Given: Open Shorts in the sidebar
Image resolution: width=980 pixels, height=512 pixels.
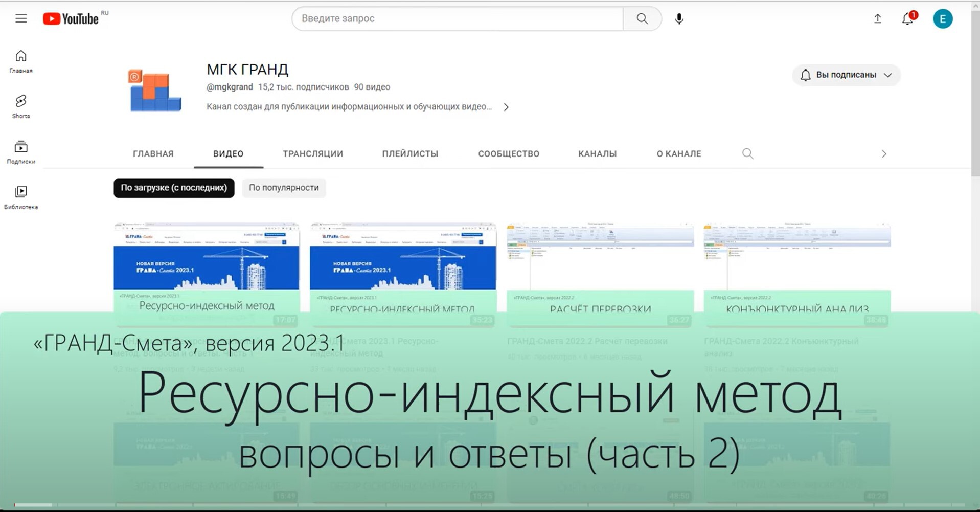Looking at the screenshot, I should pos(21,107).
